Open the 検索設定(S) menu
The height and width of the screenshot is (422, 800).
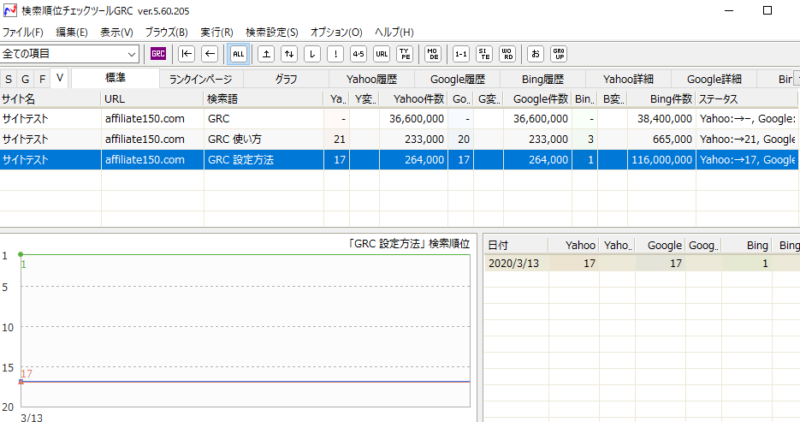click(272, 32)
